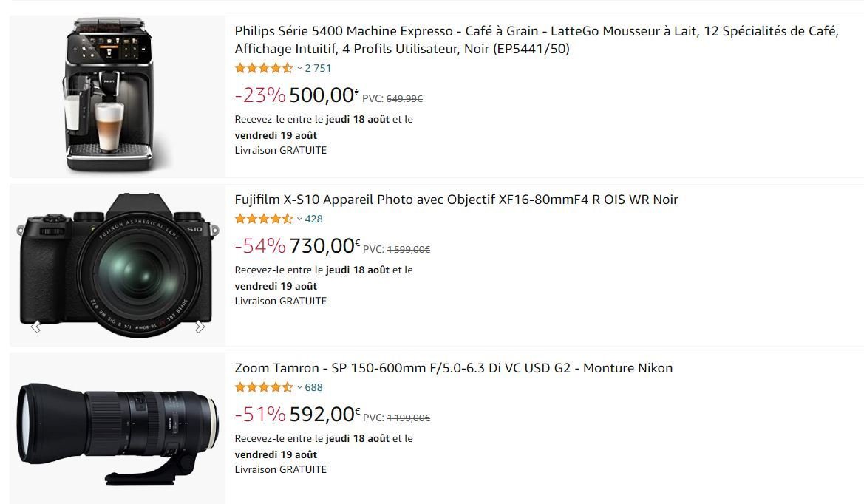Open Fujifilm X-S10 Appareil Photo title
864x504 pixels.
tap(456, 200)
